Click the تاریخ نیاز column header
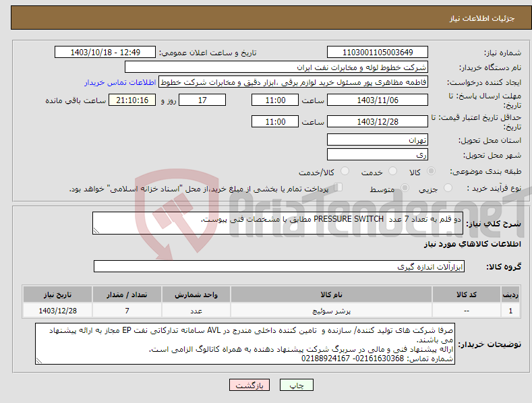Screen dimensions: 532x403 (58, 294)
